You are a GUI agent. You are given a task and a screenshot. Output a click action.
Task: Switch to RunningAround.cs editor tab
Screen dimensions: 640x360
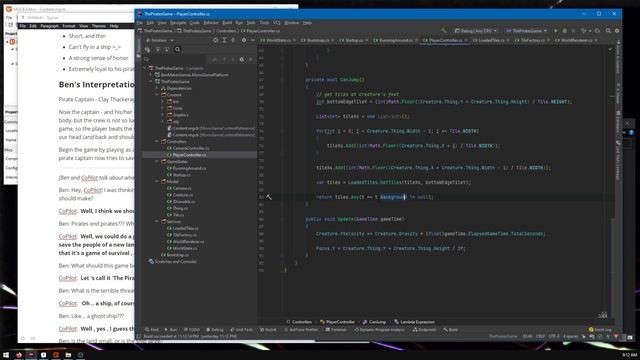(395, 40)
